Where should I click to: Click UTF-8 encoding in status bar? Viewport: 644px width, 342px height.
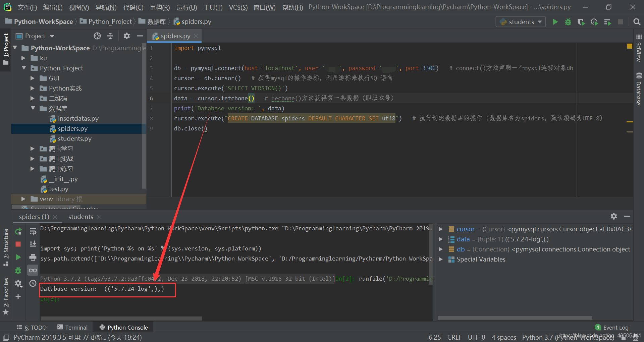click(x=476, y=337)
